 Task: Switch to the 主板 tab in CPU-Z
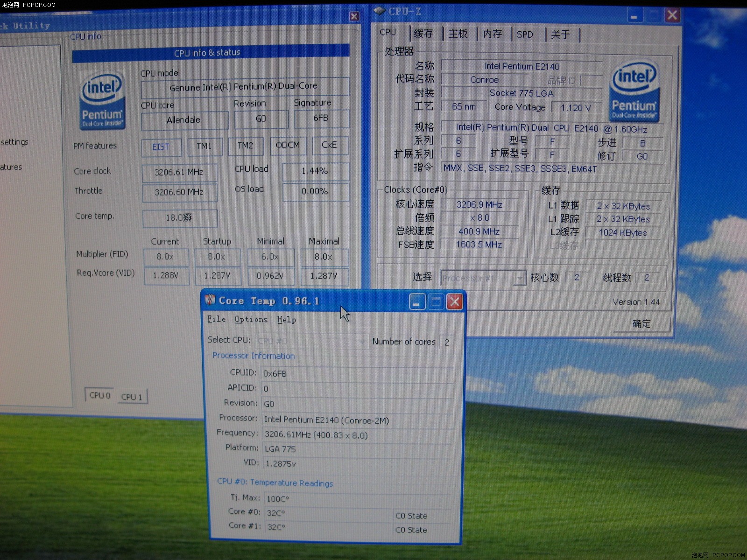click(458, 34)
